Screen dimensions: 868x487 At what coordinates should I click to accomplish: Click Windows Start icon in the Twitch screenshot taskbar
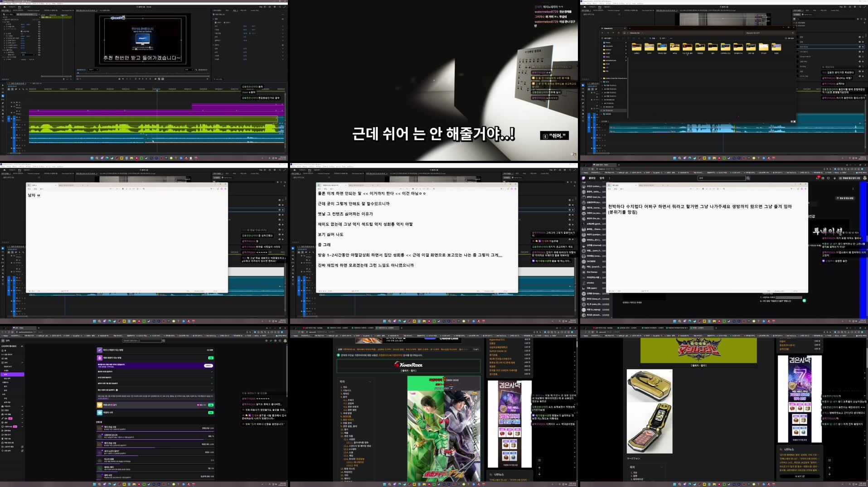click(x=95, y=484)
